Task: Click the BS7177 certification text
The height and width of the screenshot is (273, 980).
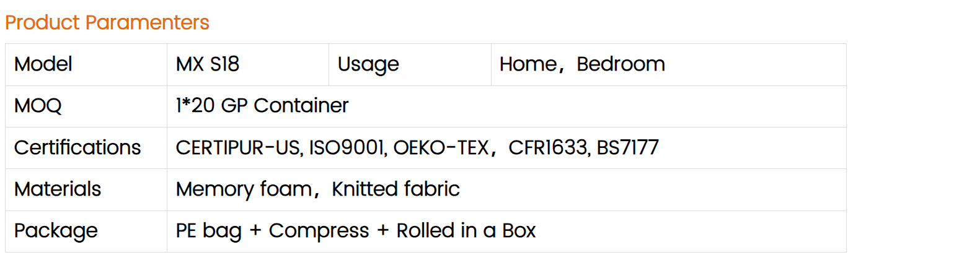Action: click(x=627, y=147)
